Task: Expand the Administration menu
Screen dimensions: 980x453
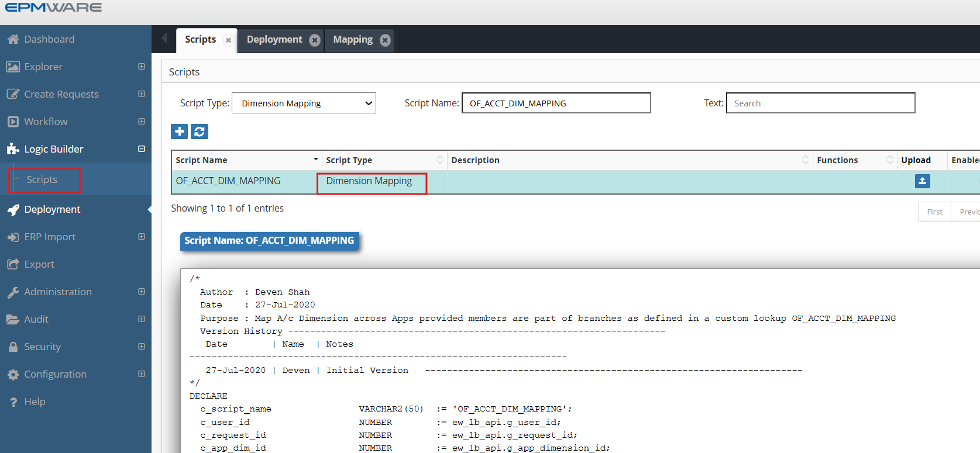Action: tap(142, 292)
